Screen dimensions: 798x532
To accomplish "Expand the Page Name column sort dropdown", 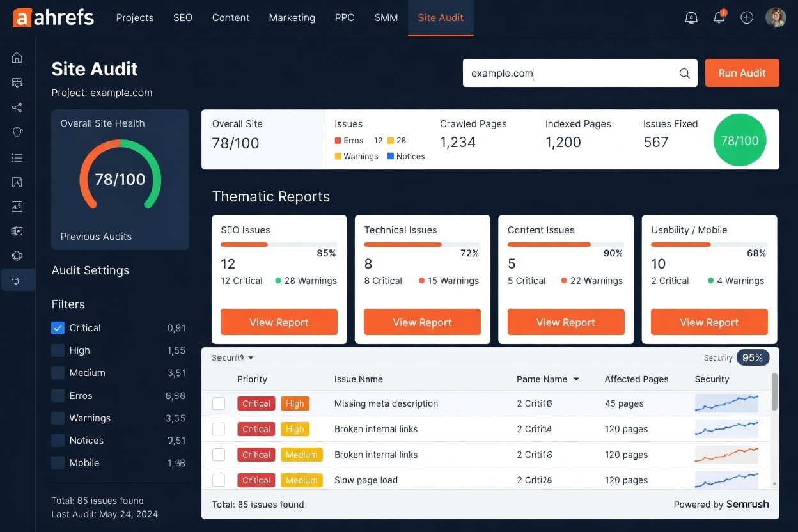I will click(x=576, y=379).
